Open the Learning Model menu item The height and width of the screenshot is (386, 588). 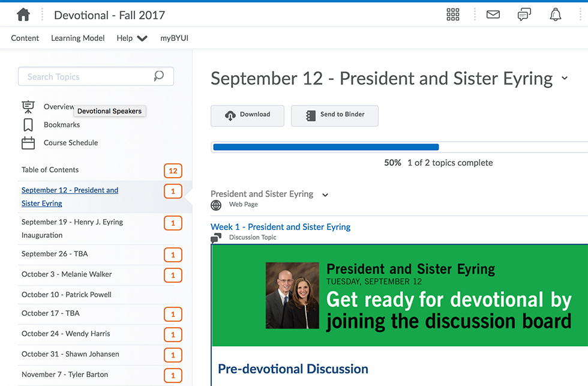pyautogui.click(x=77, y=37)
